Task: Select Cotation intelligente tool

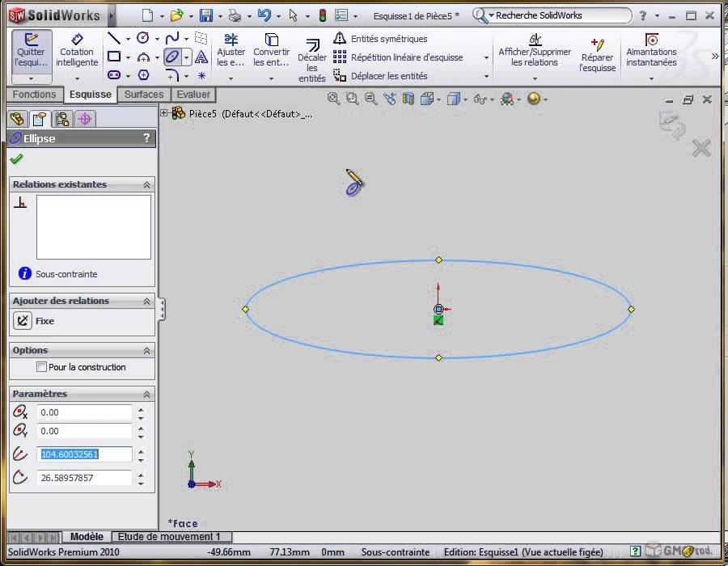Action: click(77, 51)
